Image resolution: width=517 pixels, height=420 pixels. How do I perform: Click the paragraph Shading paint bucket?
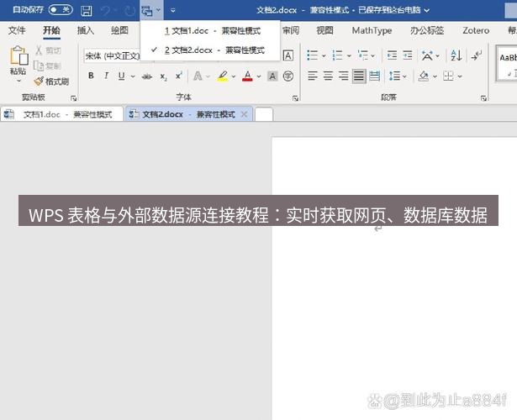click(424, 76)
